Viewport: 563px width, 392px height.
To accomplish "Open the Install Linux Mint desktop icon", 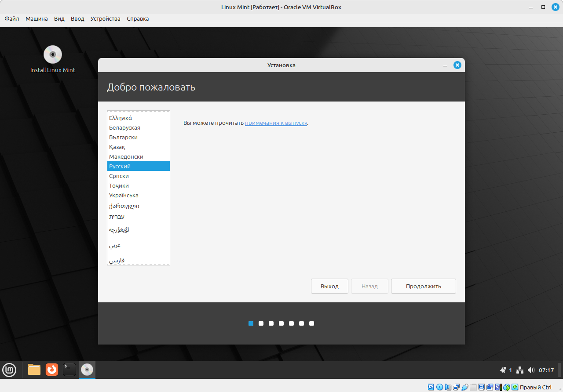I will [x=53, y=59].
